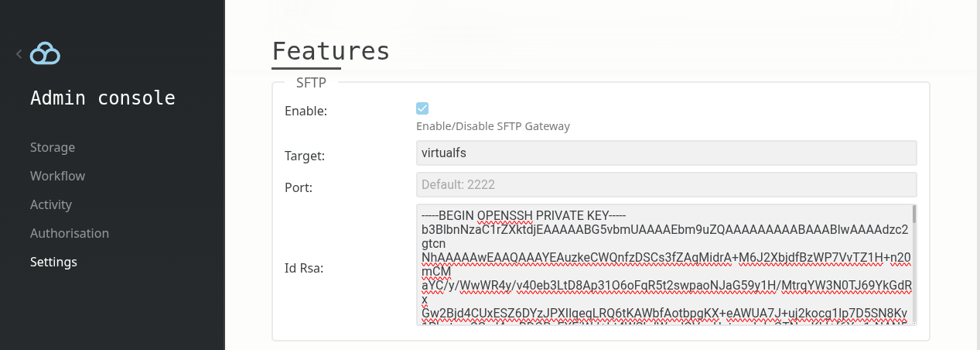The image size is (980, 350).
Task: Click the Features heading
Action: pos(331,50)
